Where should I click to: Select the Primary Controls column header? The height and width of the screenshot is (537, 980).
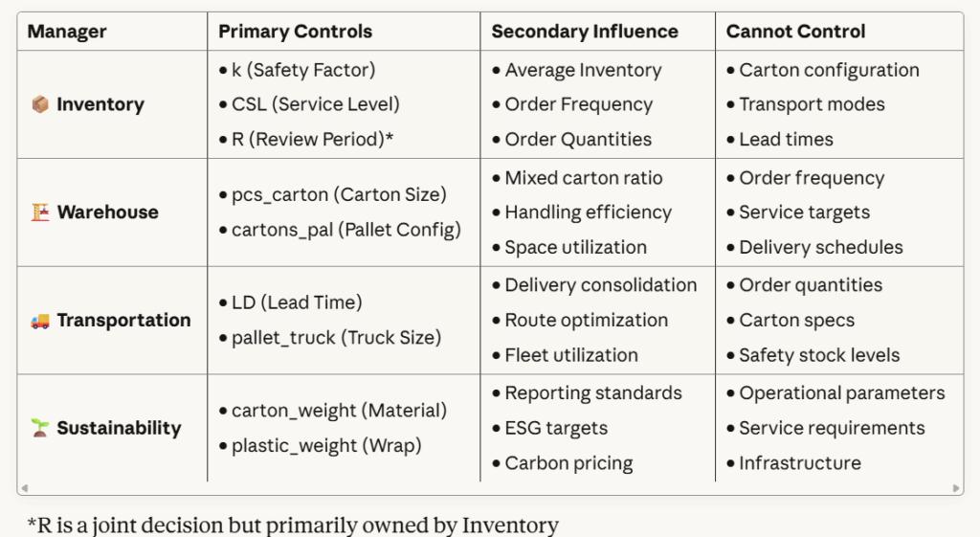pyautogui.click(x=295, y=32)
